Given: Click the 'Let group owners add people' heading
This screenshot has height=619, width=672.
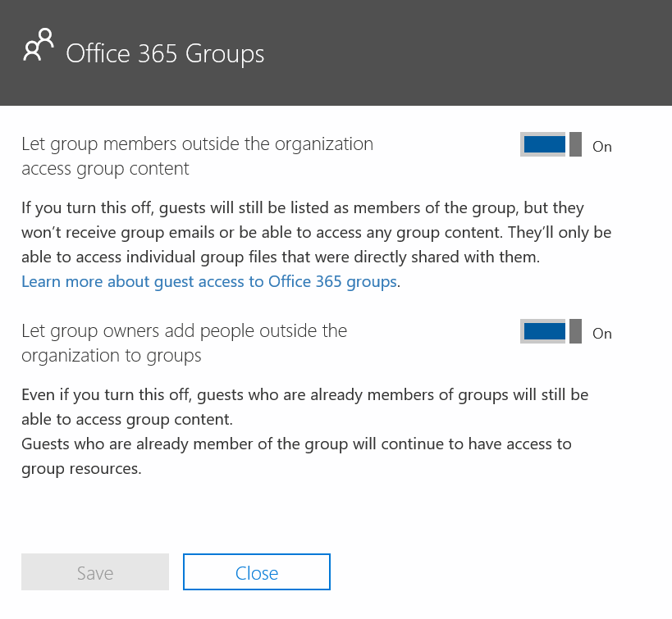Looking at the screenshot, I should tap(185, 344).
